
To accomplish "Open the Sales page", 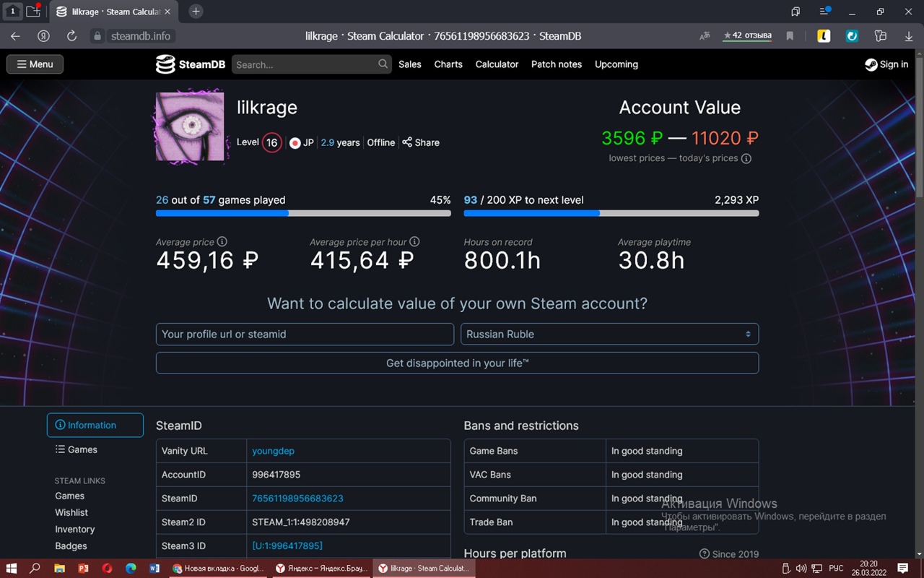I will pyautogui.click(x=410, y=64).
